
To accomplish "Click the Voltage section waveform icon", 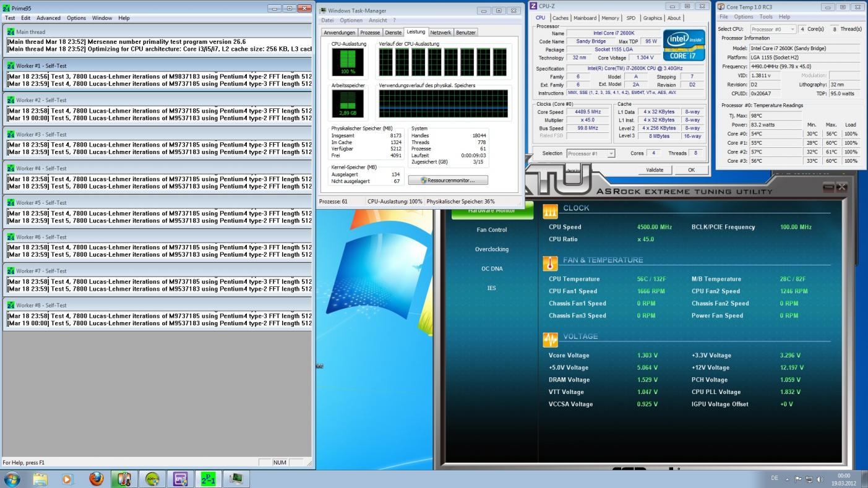I will (550, 340).
